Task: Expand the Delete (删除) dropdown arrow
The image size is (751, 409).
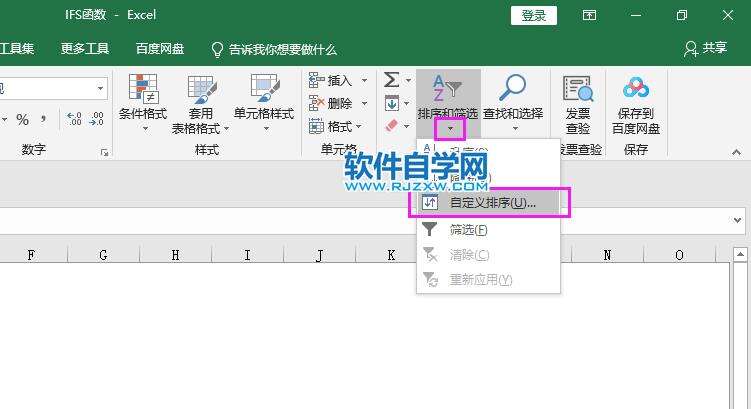Action: click(x=364, y=103)
